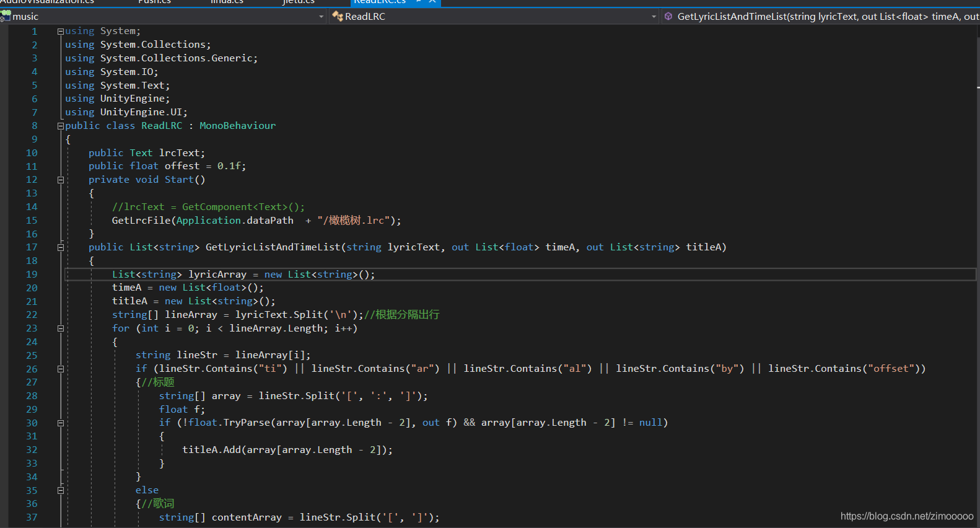
Task: Click the '//歌词' comment on line 36
Action: 158,504
